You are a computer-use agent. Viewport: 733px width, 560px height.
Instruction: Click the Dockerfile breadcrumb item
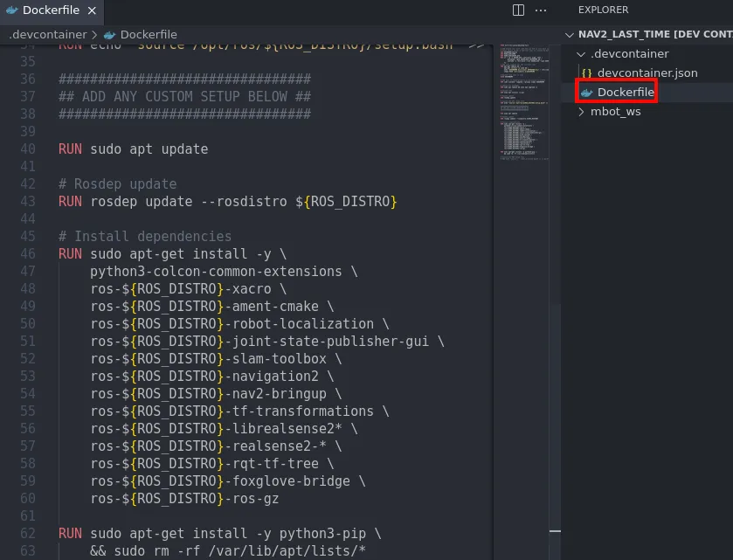[149, 35]
